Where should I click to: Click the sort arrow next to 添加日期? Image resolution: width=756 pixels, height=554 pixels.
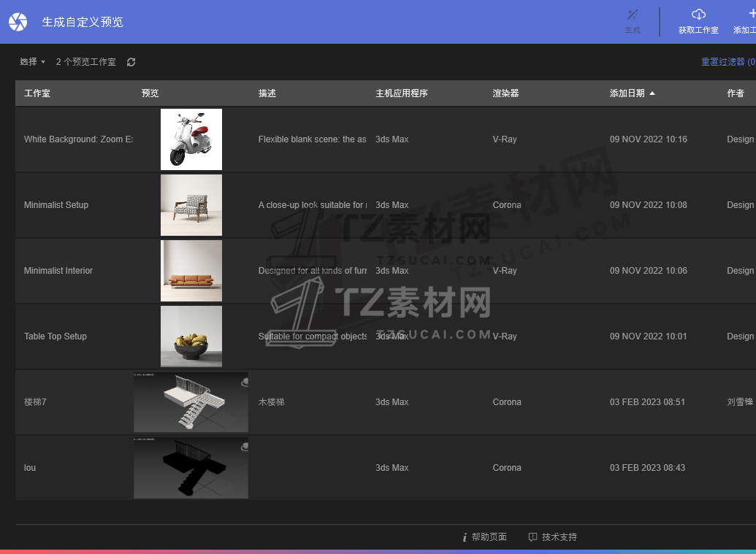[652, 93]
